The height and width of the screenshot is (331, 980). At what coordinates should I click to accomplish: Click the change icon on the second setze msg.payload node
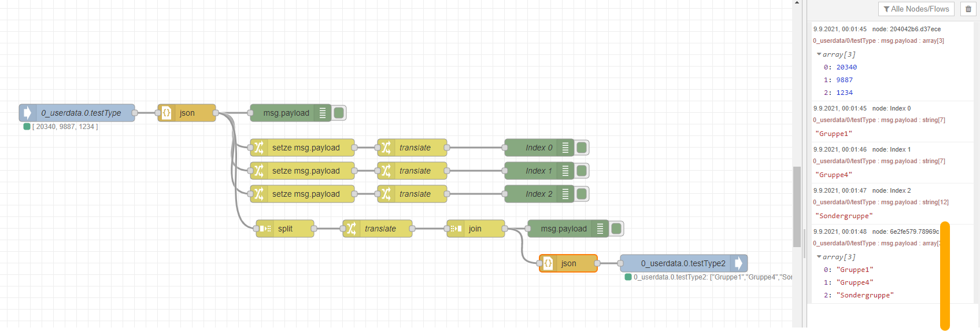pos(259,171)
